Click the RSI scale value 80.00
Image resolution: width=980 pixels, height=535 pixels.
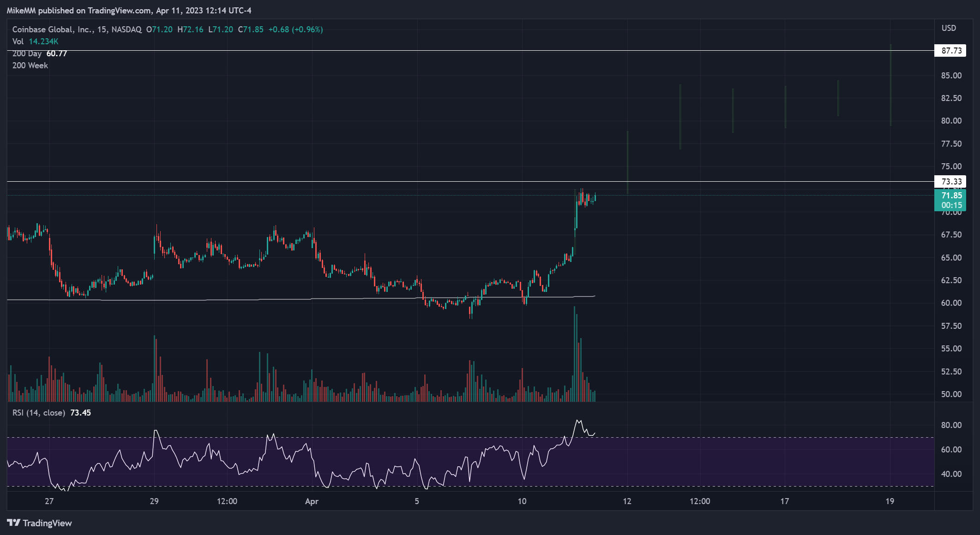click(951, 425)
